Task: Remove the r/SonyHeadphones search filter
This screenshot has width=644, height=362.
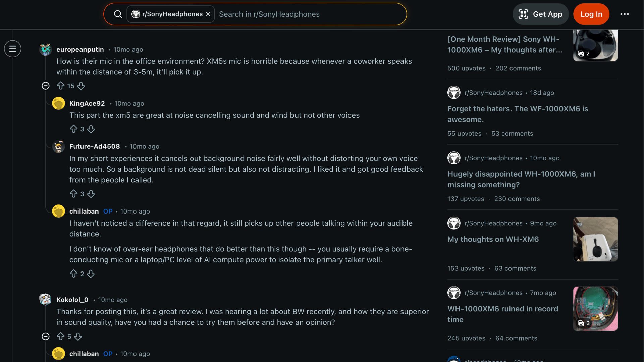Action: pos(208,14)
